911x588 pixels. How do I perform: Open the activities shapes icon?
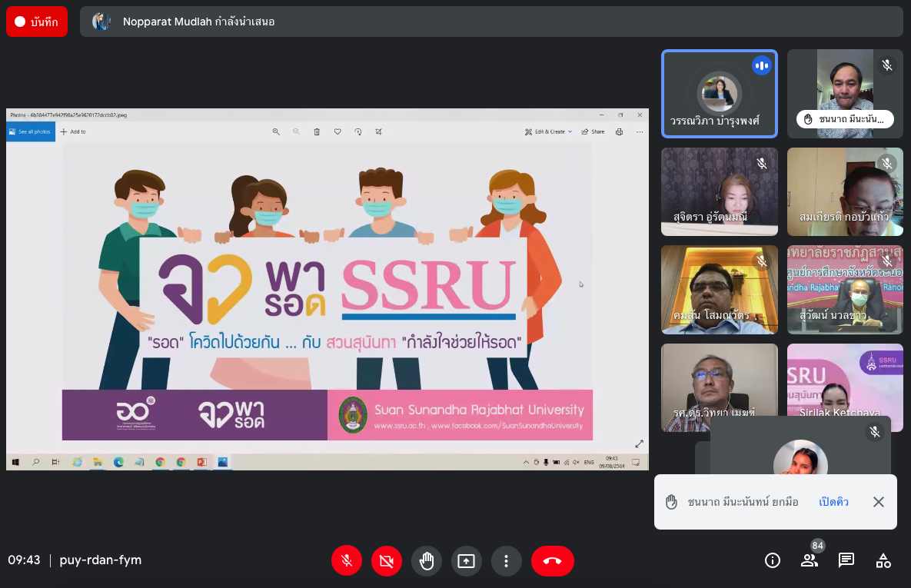(883, 560)
